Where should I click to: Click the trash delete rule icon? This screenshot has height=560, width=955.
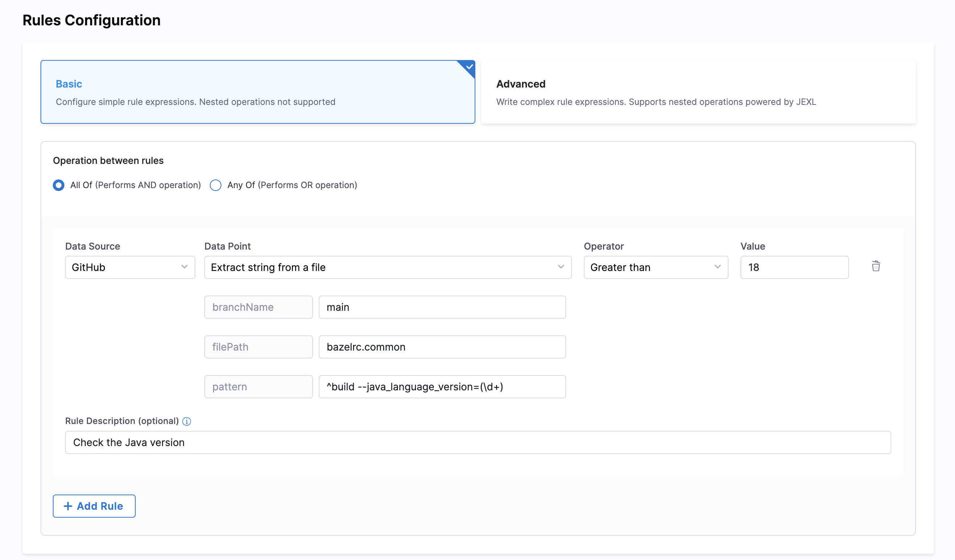point(875,266)
